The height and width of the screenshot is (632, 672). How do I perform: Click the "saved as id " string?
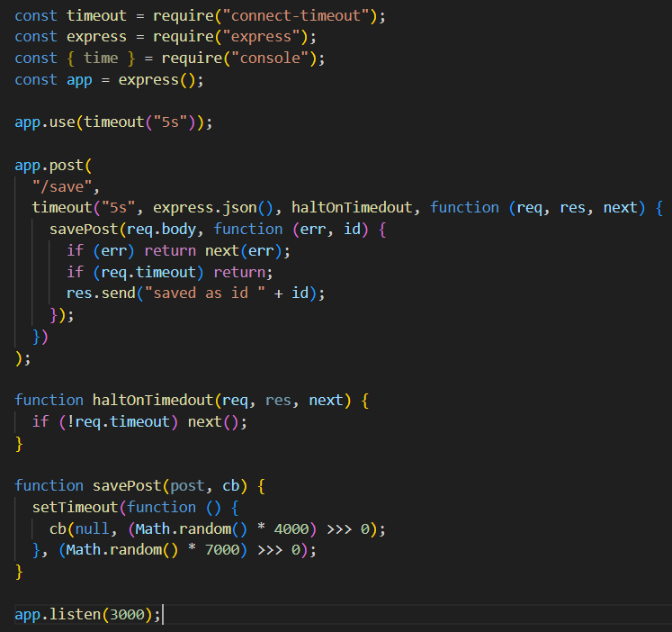tap(205, 293)
